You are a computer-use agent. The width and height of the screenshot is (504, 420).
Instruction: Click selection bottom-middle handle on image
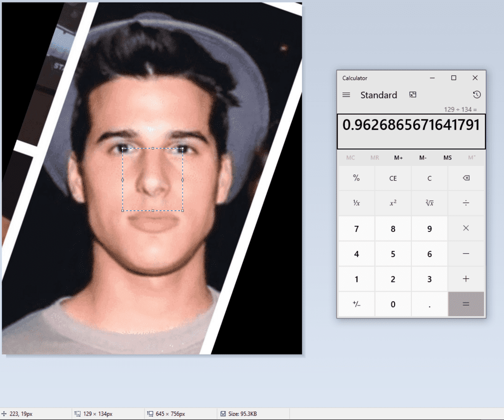(153, 211)
